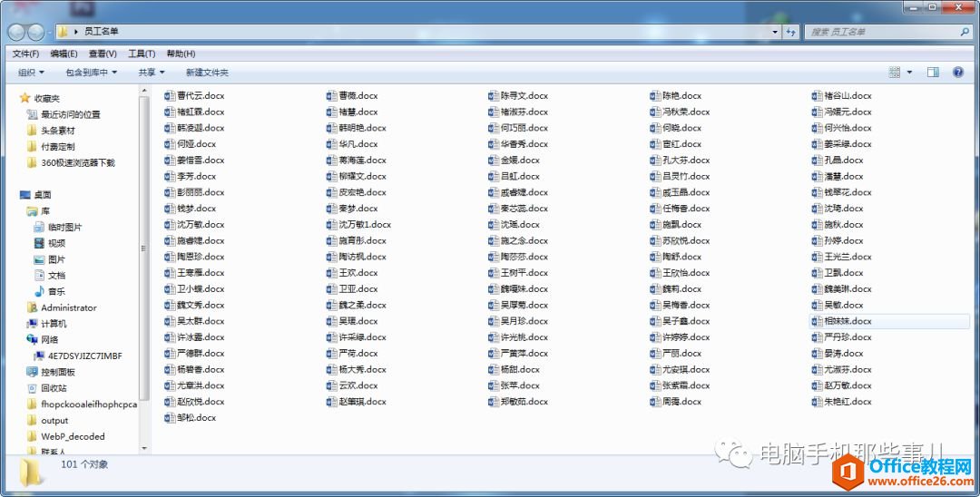This screenshot has width=980, height=497.
Task: Click the Word icon of 邹松.docx
Action: point(170,418)
